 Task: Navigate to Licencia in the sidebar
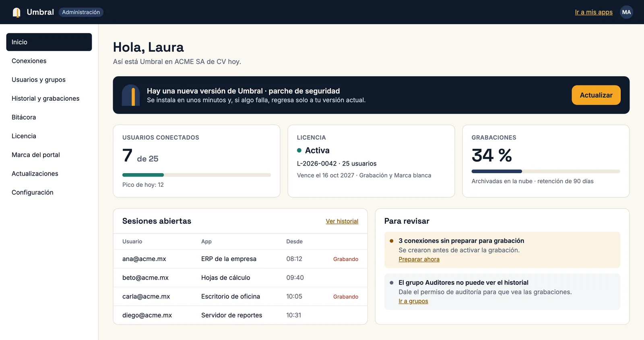49,136
